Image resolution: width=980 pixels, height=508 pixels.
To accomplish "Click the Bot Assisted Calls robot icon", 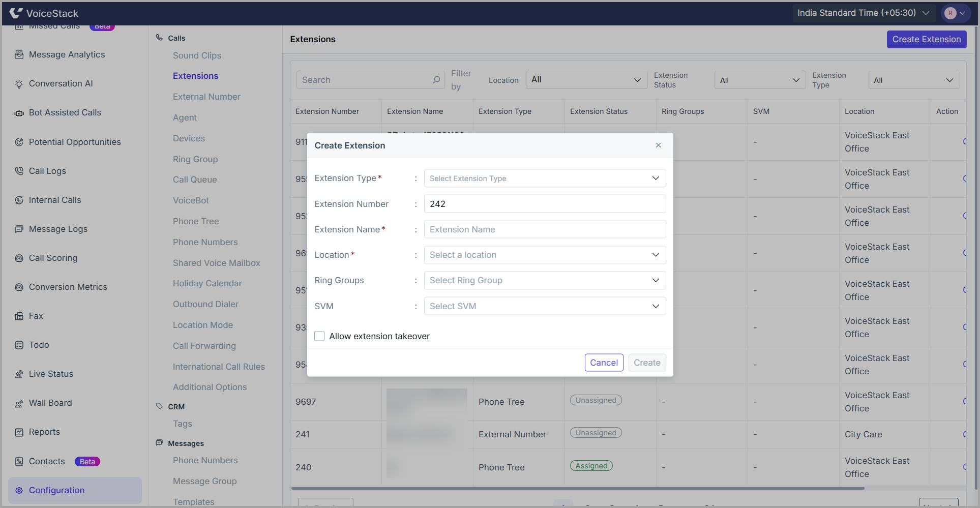I will (x=19, y=113).
